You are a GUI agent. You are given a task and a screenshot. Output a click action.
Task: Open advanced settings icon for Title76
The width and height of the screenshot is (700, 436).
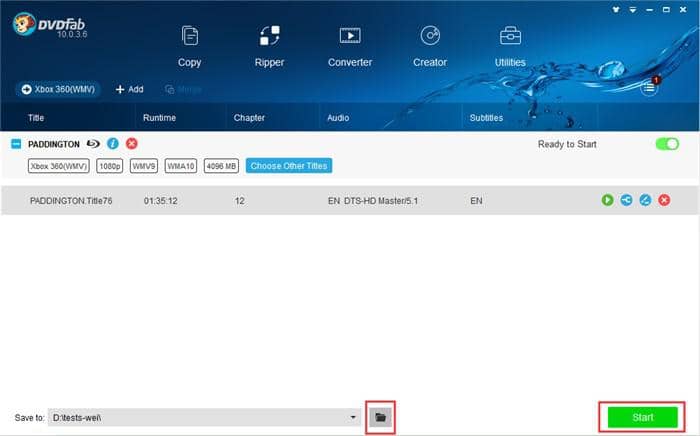tap(626, 200)
